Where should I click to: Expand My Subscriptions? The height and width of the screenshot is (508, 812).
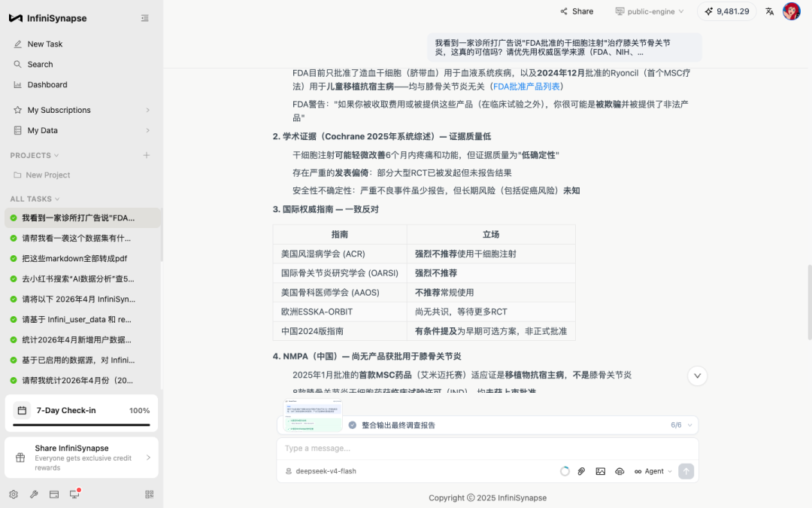pos(82,110)
